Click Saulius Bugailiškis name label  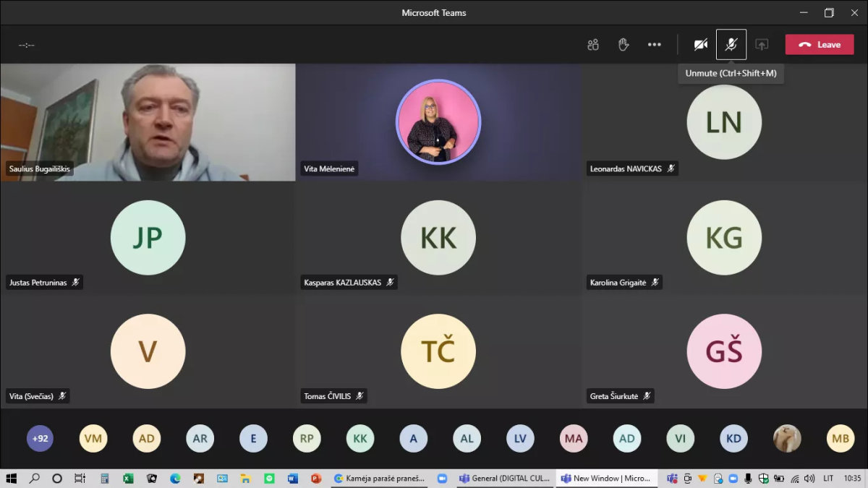pos(39,169)
